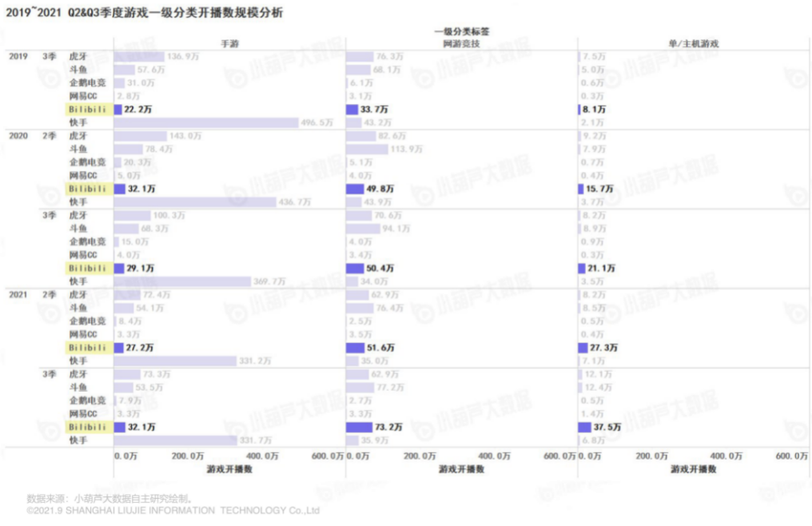Screen dimensions: 812x526
Task: Click the 100.3万 value for 虎牙
Action: coord(169,215)
